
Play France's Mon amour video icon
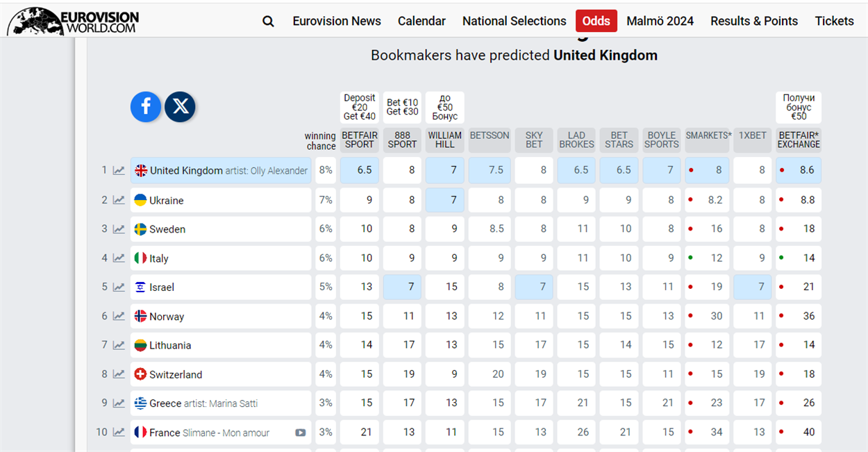coord(300,433)
